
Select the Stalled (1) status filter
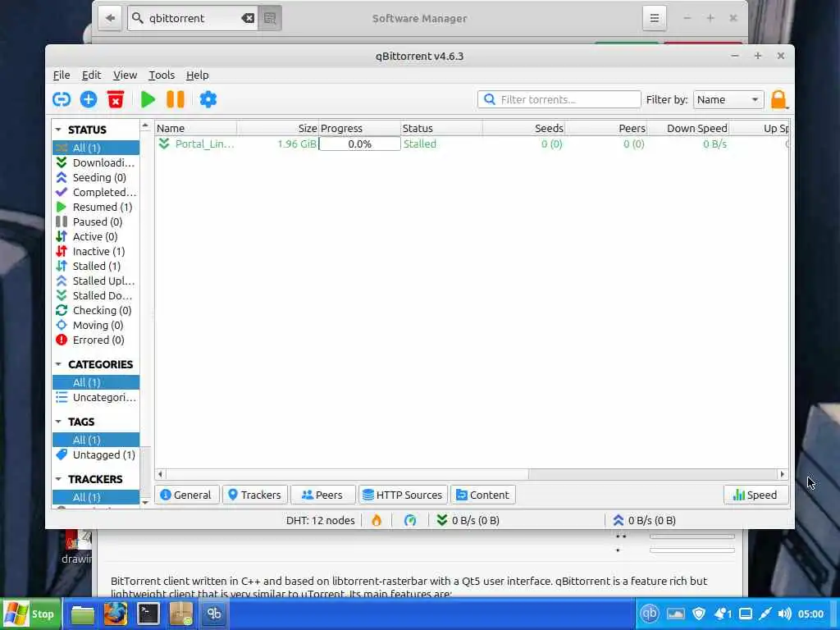point(96,266)
